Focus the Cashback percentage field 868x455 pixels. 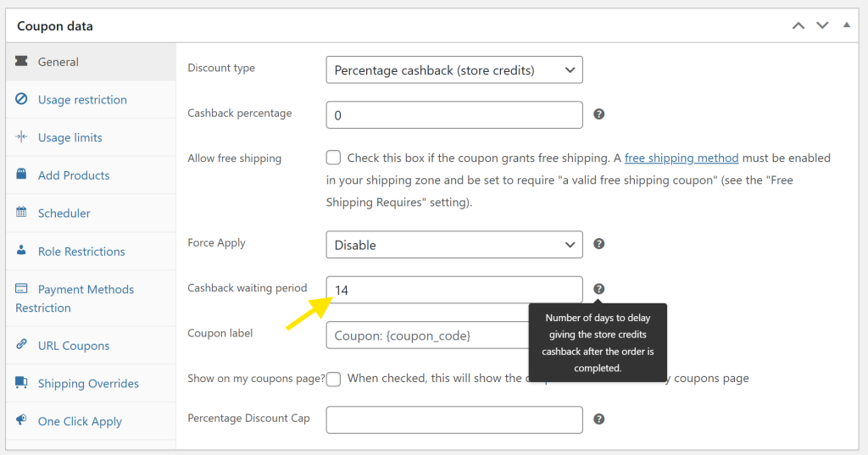click(x=454, y=114)
